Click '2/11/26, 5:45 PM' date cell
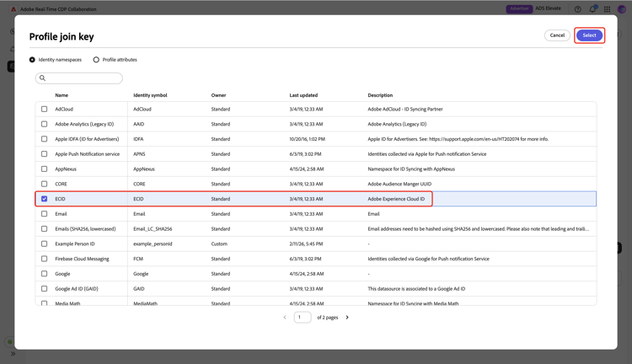The width and height of the screenshot is (632, 364). click(306, 244)
